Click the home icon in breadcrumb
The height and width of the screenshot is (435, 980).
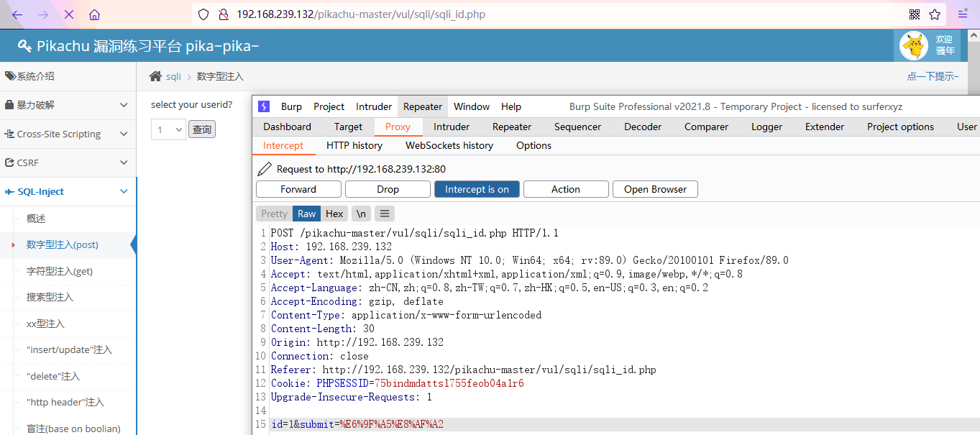click(155, 76)
